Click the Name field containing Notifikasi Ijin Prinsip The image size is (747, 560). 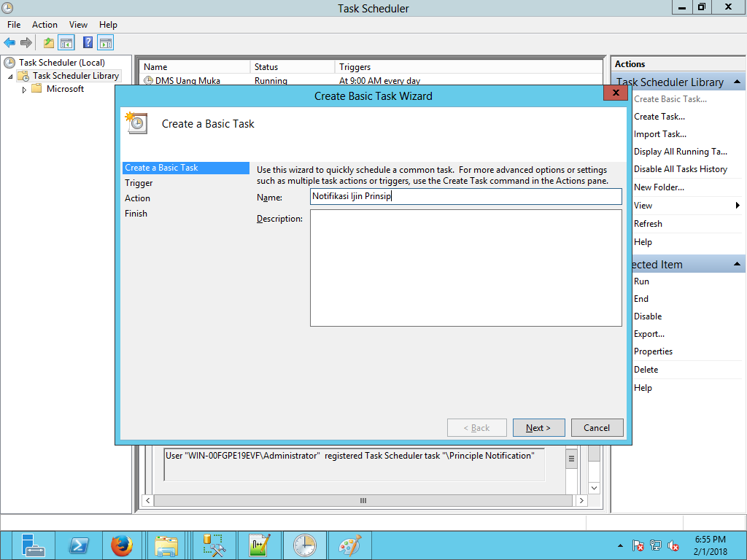(x=465, y=196)
